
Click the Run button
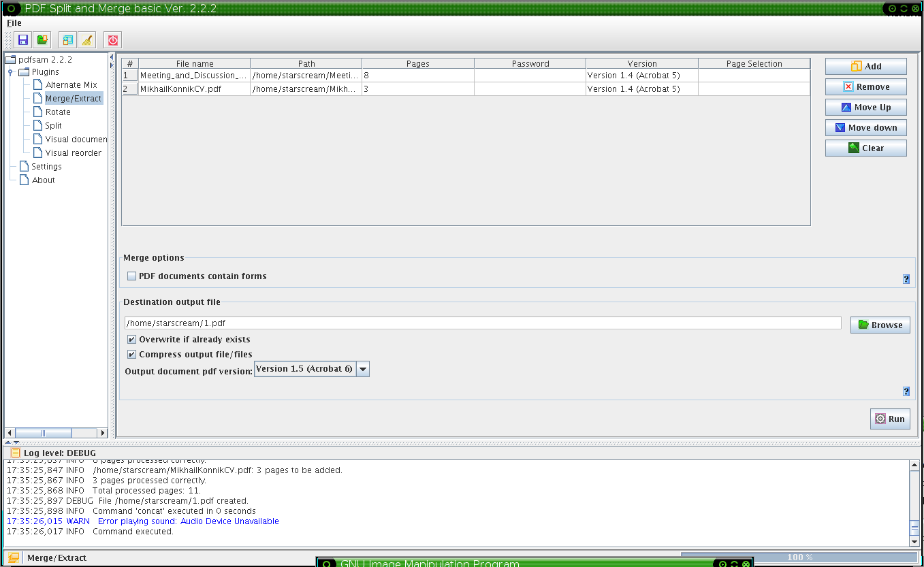click(890, 419)
